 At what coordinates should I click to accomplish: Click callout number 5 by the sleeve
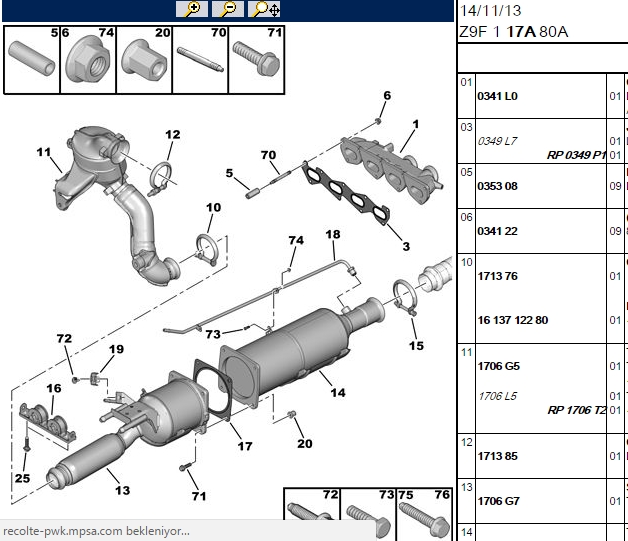[x=229, y=173]
